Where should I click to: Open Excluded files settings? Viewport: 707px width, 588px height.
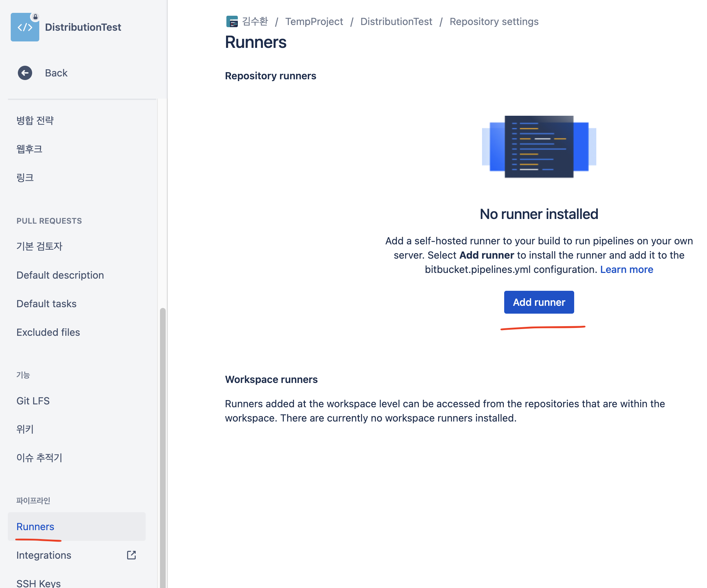click(x=48, y=332)
